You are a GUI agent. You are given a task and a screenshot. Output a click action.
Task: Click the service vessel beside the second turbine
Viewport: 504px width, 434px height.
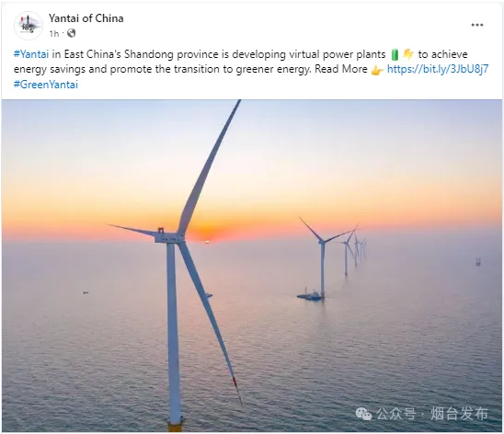click(310, 294)
